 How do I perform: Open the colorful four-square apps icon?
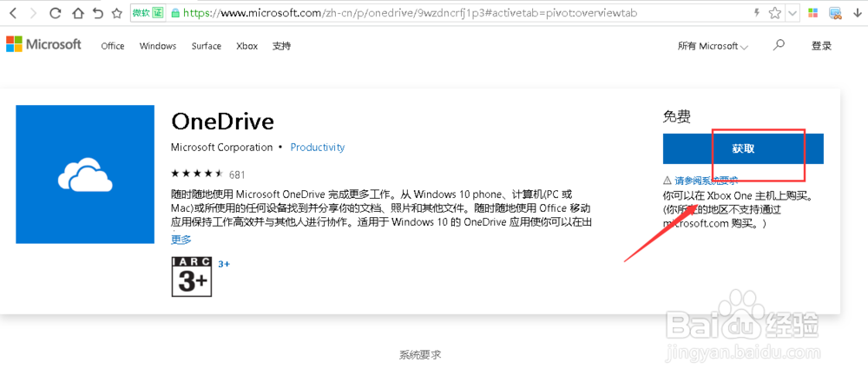[812, 13]
